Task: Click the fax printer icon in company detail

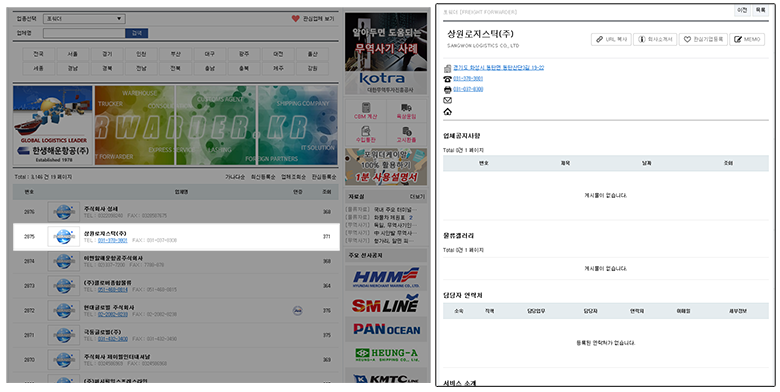Action: [x=447, y=90]
